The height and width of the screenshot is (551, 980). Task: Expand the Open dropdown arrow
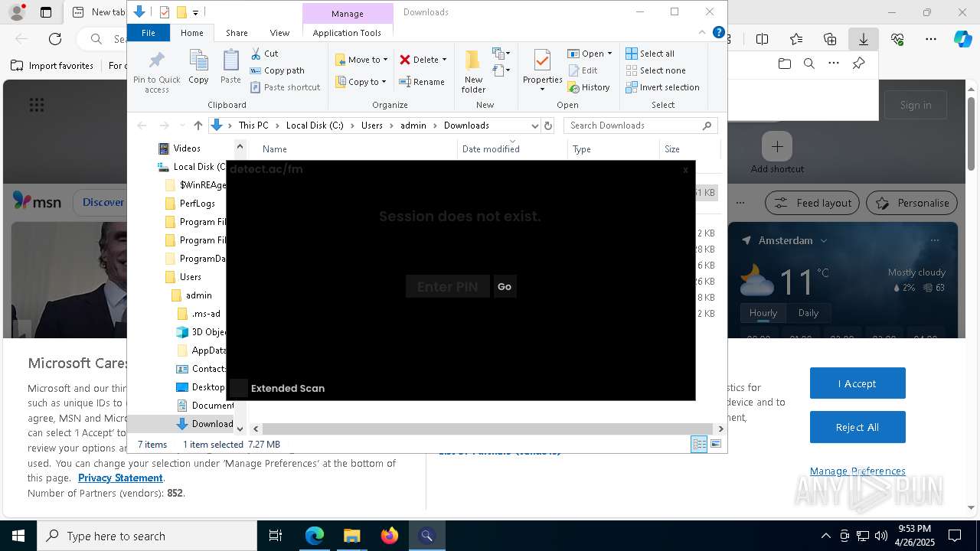point(609,54)
